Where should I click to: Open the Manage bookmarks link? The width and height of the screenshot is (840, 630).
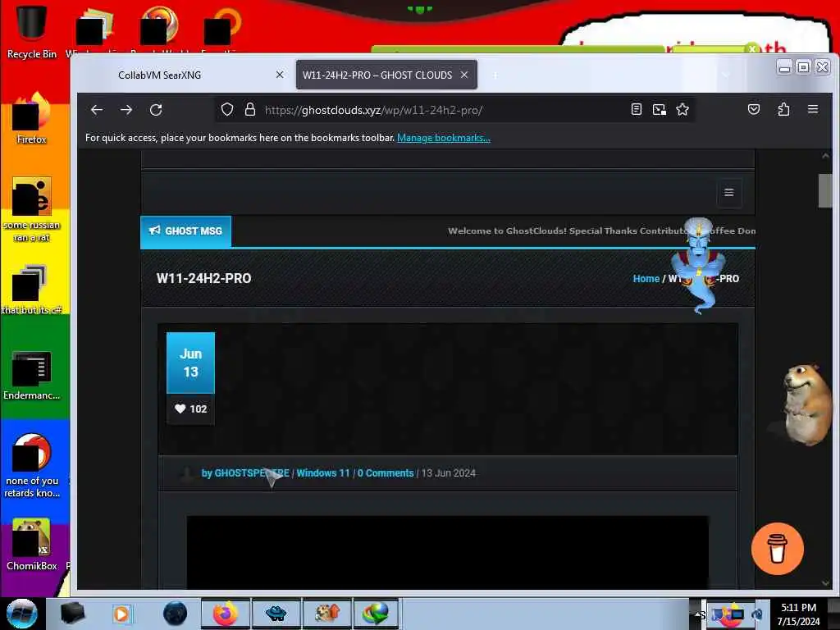point(444,138)
